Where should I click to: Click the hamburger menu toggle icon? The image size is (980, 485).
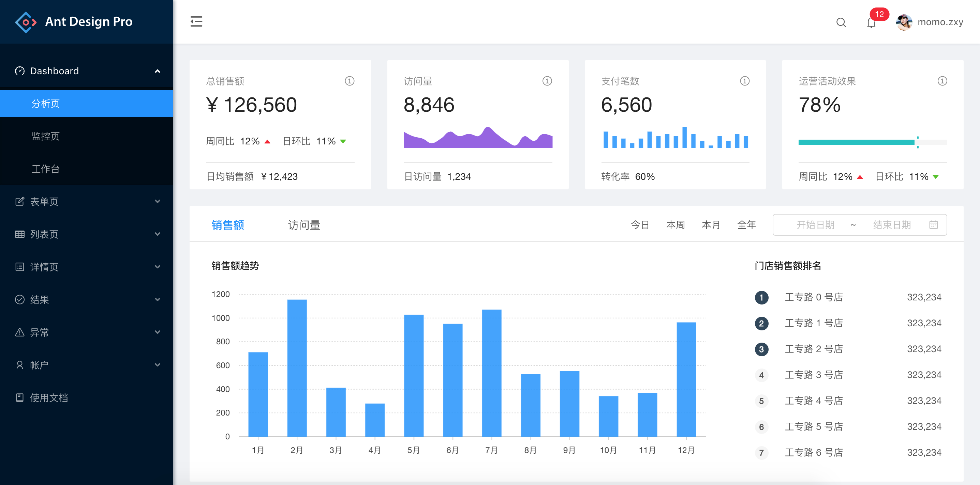tap(196, 21)
